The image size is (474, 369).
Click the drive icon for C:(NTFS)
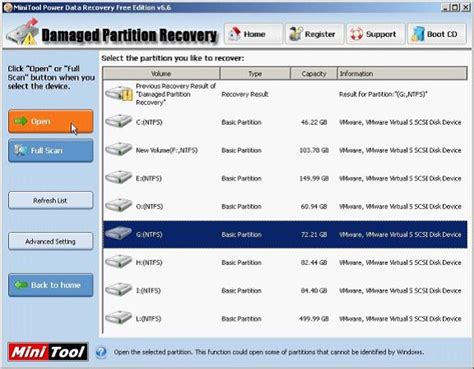pyautogui.click(x=119, y=121)
